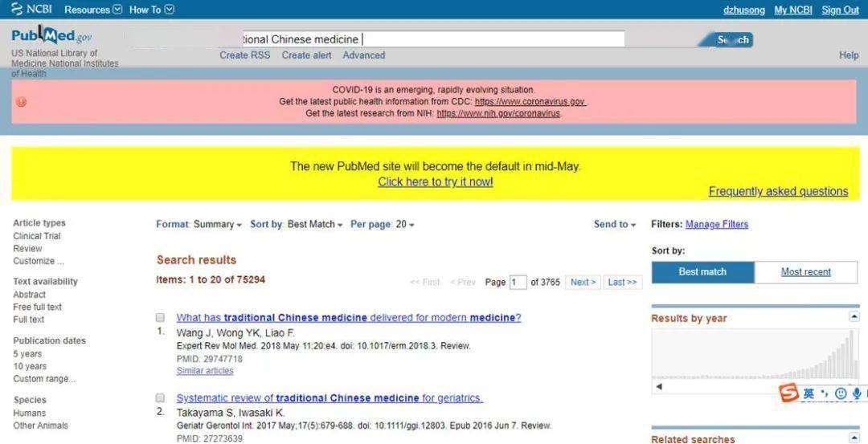Click the Advanced search link

pos(363,55)
